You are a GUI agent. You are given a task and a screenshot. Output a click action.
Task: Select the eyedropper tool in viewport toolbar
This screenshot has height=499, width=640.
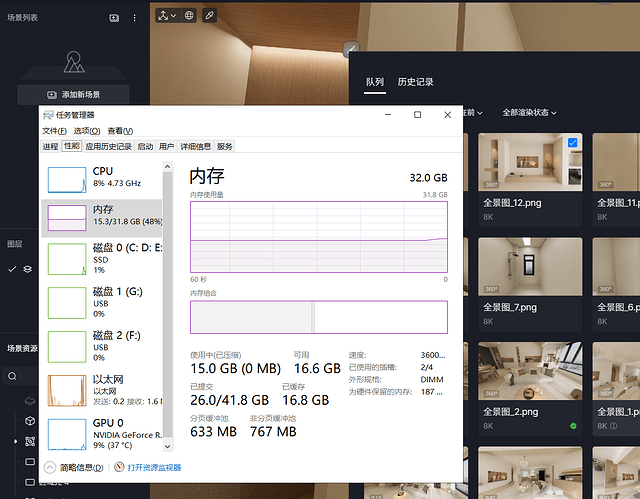click(209, 16)
